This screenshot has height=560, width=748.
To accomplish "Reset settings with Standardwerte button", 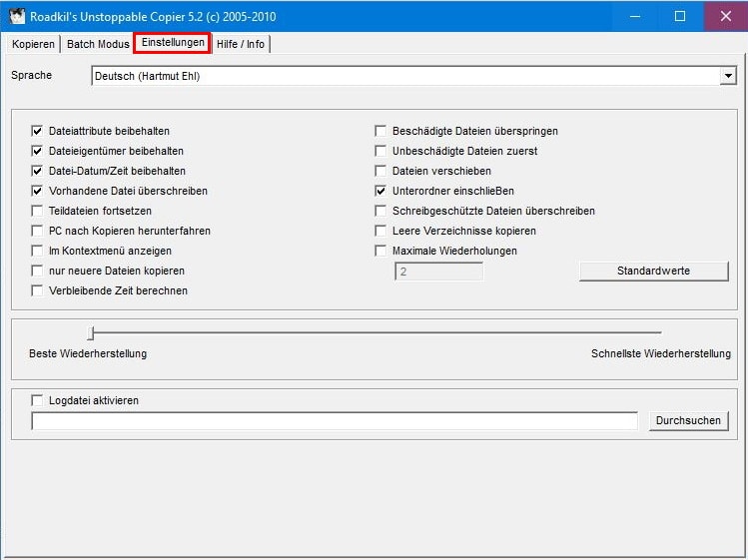I will 653,271.
